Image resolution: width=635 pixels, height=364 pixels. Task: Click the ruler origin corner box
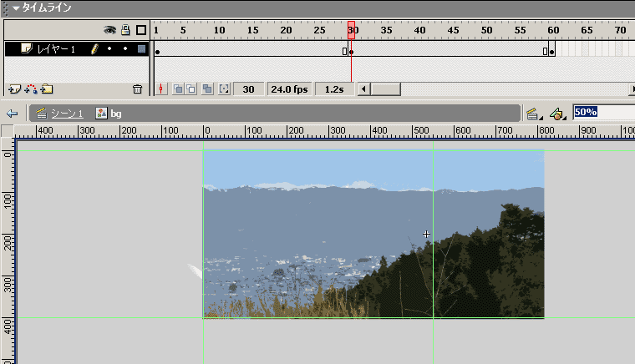(8, 130)
